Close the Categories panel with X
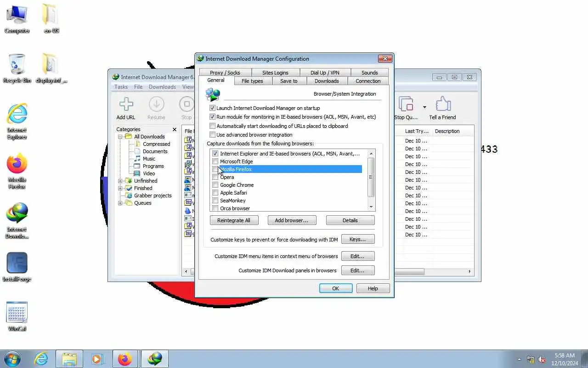 point(174,130)
